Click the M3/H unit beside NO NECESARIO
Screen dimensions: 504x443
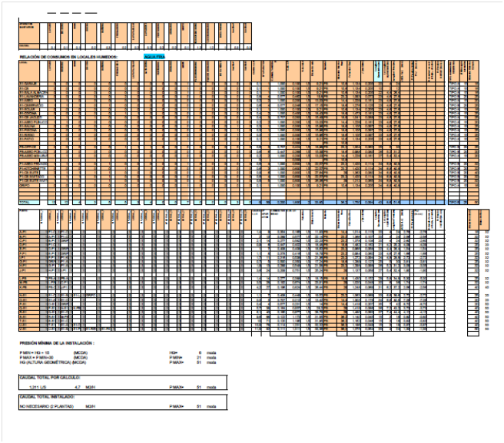91,406
